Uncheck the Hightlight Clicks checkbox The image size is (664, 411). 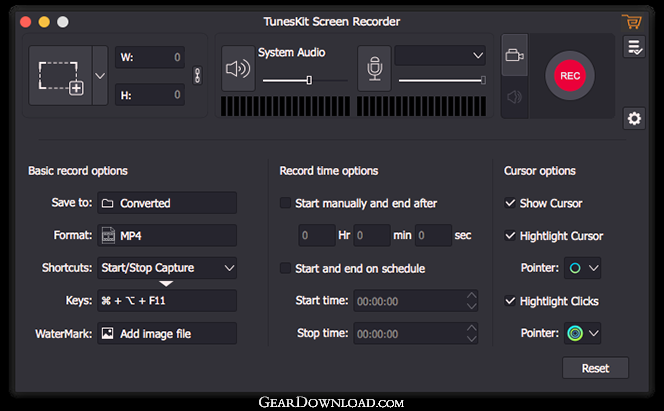(x=510, y=301)
